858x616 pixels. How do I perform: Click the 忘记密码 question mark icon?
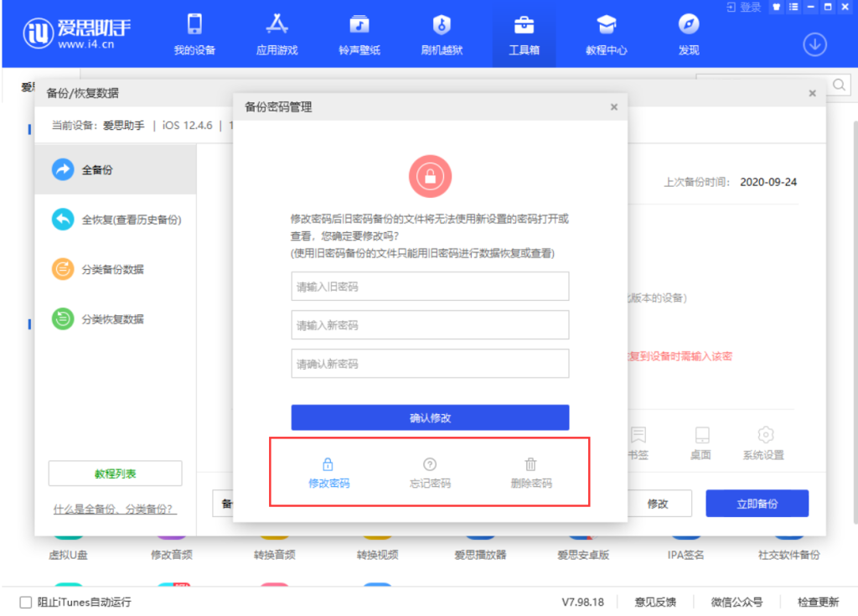click(430, 464)
